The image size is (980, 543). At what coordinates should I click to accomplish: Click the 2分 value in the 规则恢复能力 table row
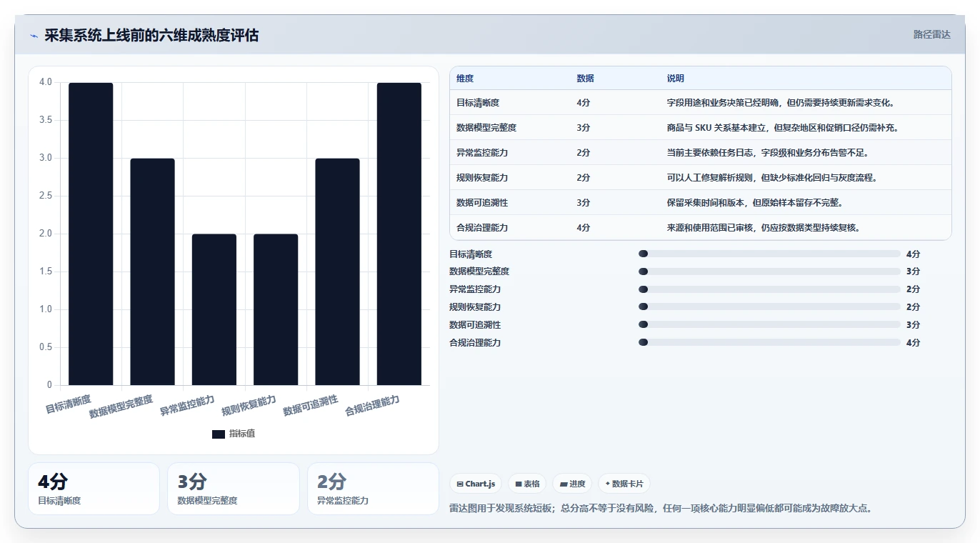coord(584,177)
